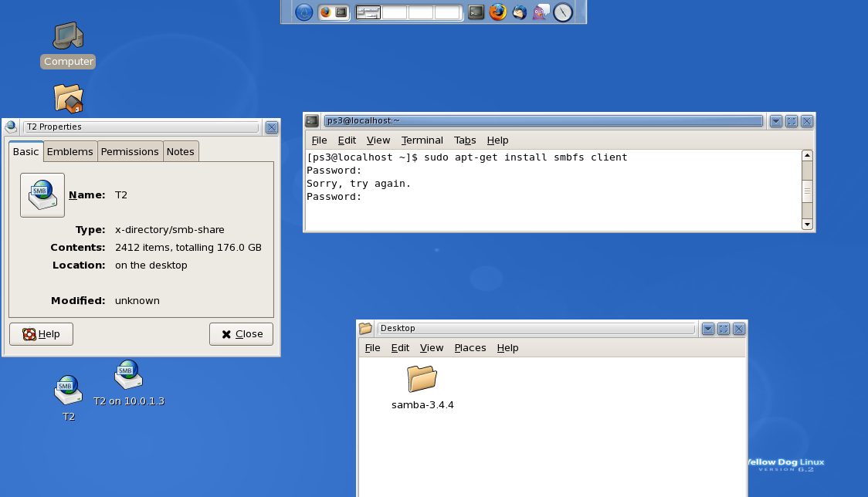Click terminal scrollbar down arrow
868x497 pixels.
pos(807,224)
